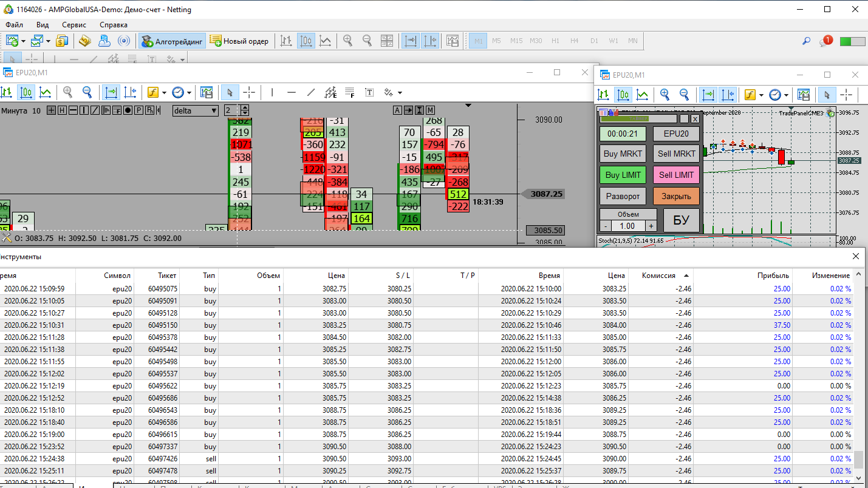
Task: Expand indicators list arrow in left chart toolbar
Action: (x=165, y=93)
